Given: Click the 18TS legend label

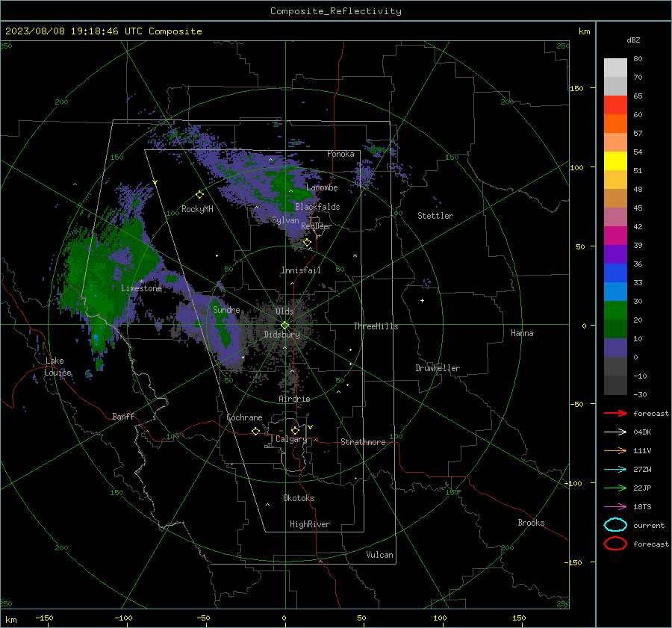Looking at the screenshot, I should tap(642, 507).
